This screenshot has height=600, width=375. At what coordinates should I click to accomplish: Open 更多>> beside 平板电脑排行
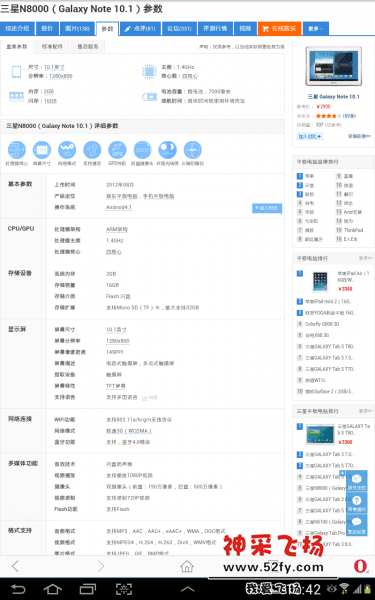[x=365, y=258]
